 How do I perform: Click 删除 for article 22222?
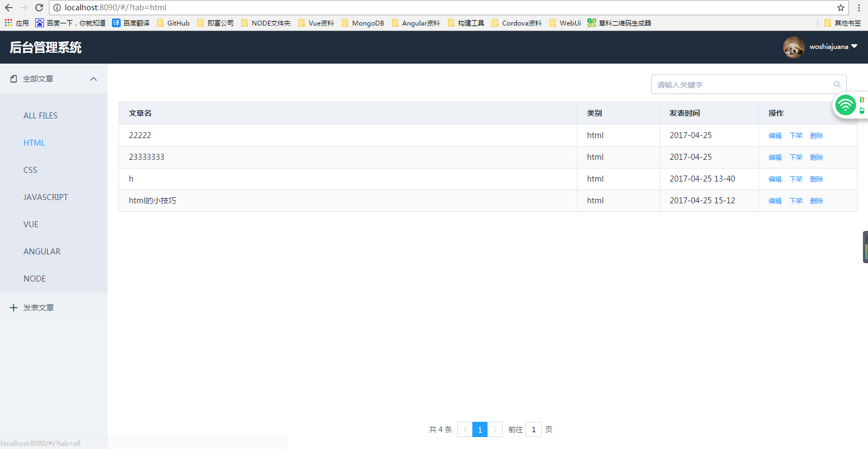816,136
